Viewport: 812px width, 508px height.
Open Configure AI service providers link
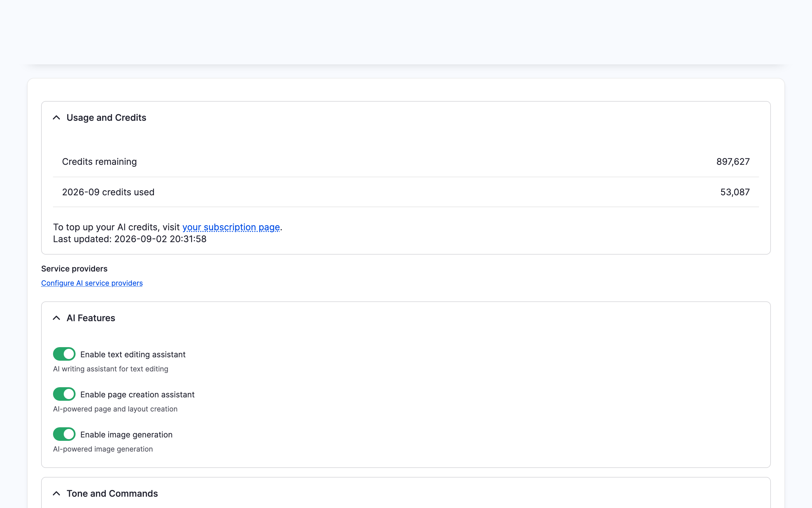tap(92, 283)
